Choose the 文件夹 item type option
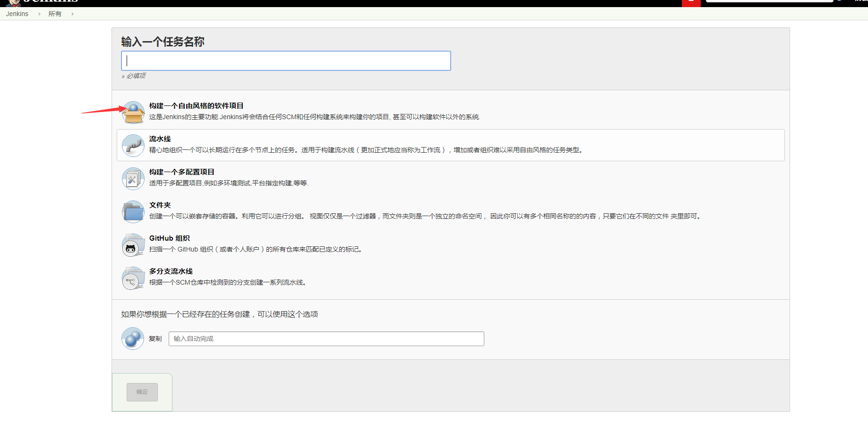Screen dimensions: 868x435 click(x=160, y=205)
